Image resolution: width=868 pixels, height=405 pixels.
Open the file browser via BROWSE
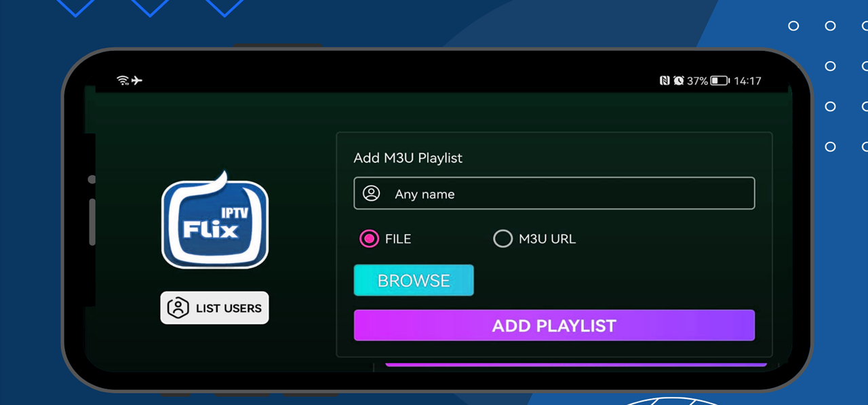tap(414, 280)
